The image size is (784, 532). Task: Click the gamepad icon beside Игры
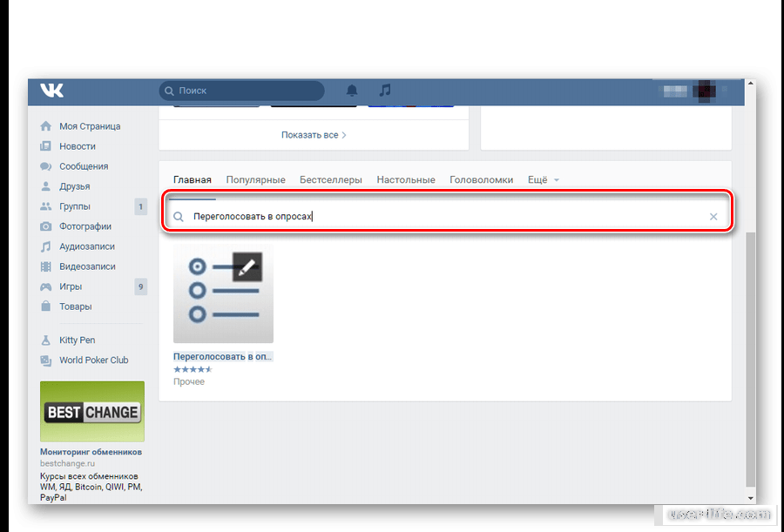tap(45, 286)
